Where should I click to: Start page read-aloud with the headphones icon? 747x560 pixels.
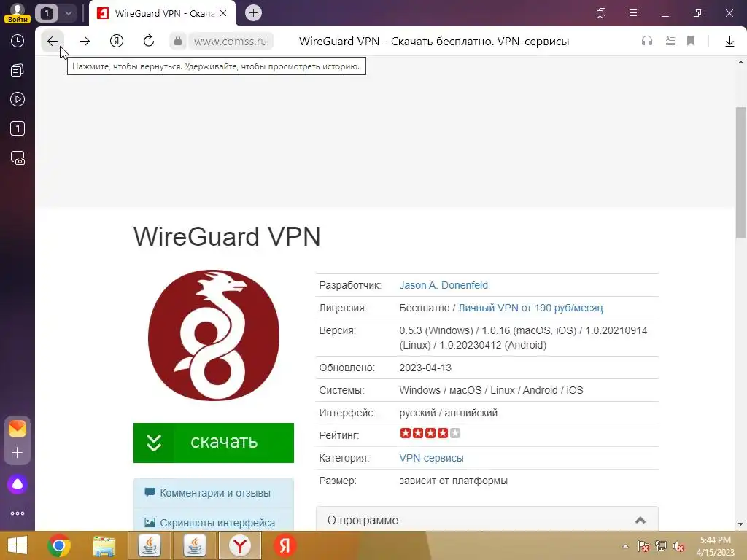point(647,41)
